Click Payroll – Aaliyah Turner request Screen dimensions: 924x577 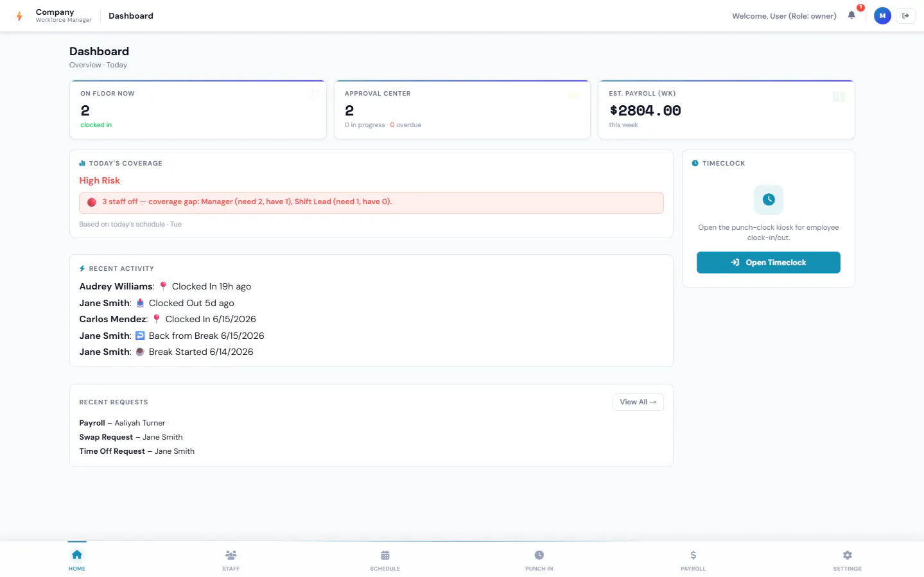122,423
